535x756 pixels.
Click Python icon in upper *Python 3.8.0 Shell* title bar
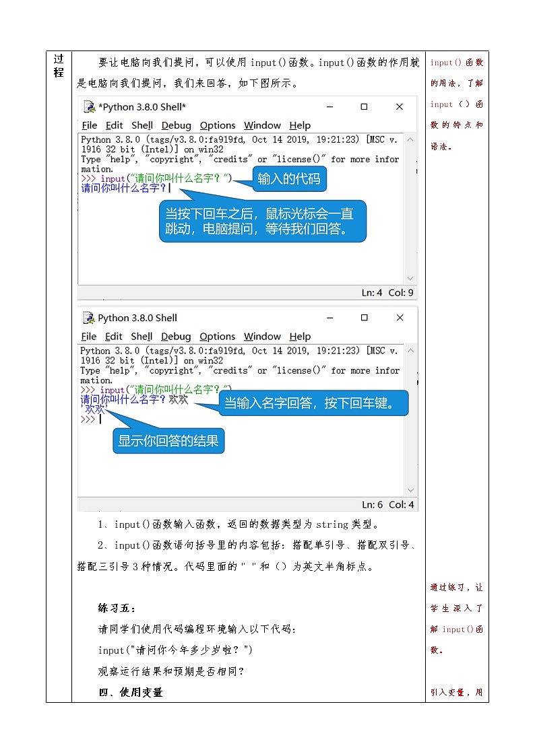point(89,106)
